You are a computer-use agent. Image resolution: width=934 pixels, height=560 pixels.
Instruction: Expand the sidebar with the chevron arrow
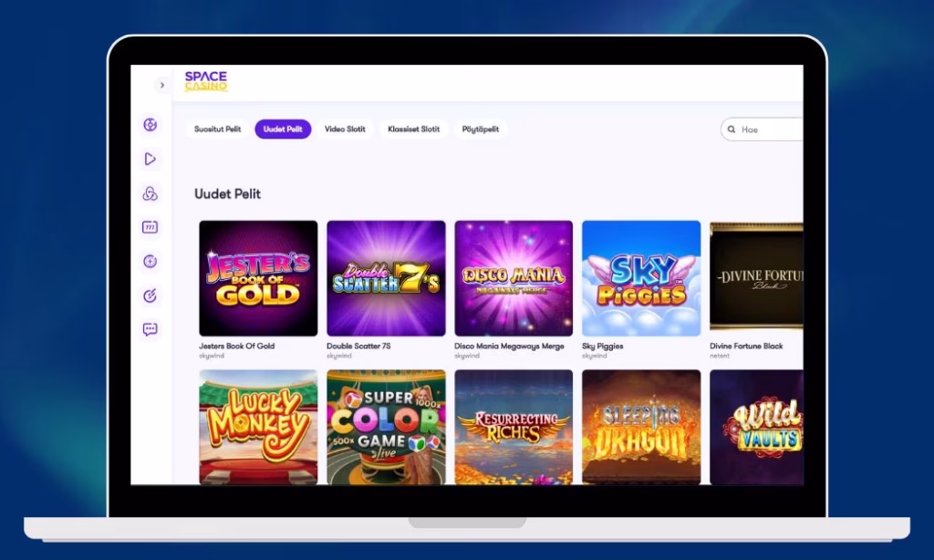[x=162, y=85]
